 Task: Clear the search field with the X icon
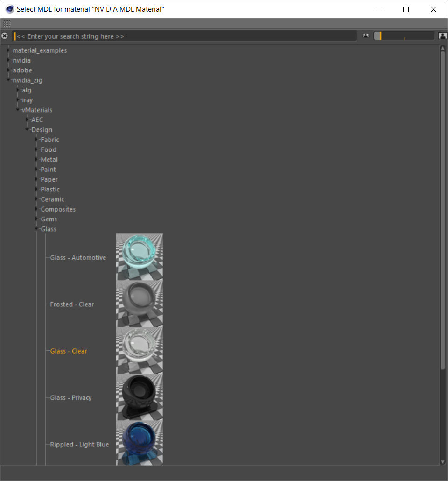click(x=5, y=36)
